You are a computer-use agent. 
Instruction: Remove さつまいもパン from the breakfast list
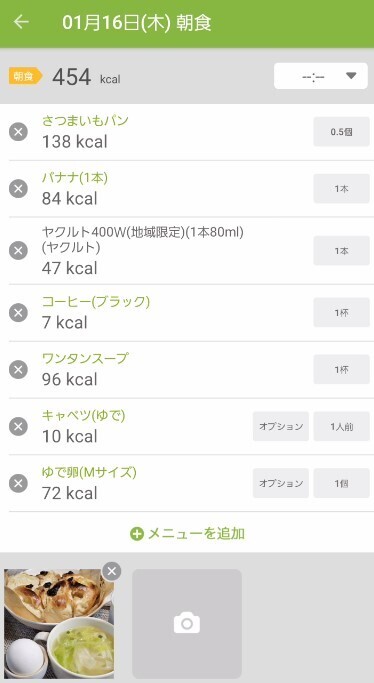tap(18, 132)
